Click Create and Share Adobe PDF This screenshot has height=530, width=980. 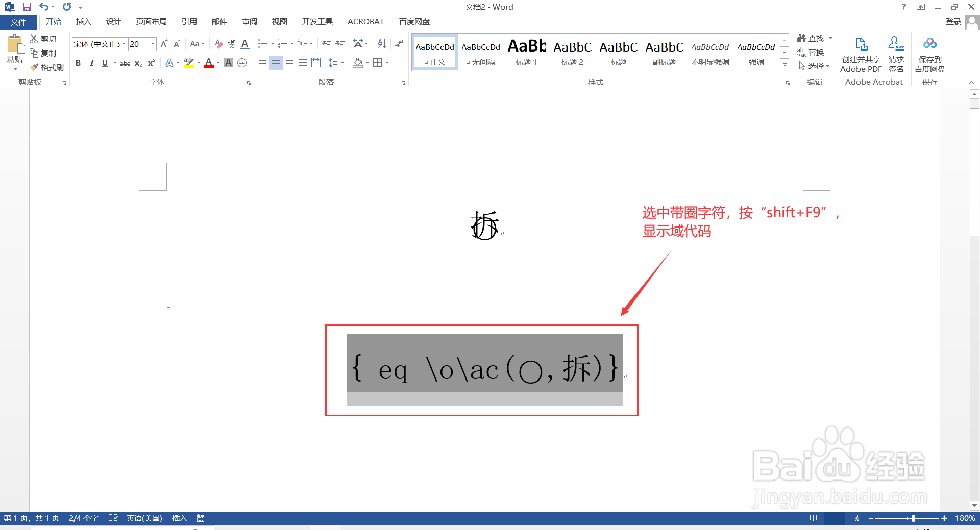tap(861, 55)
